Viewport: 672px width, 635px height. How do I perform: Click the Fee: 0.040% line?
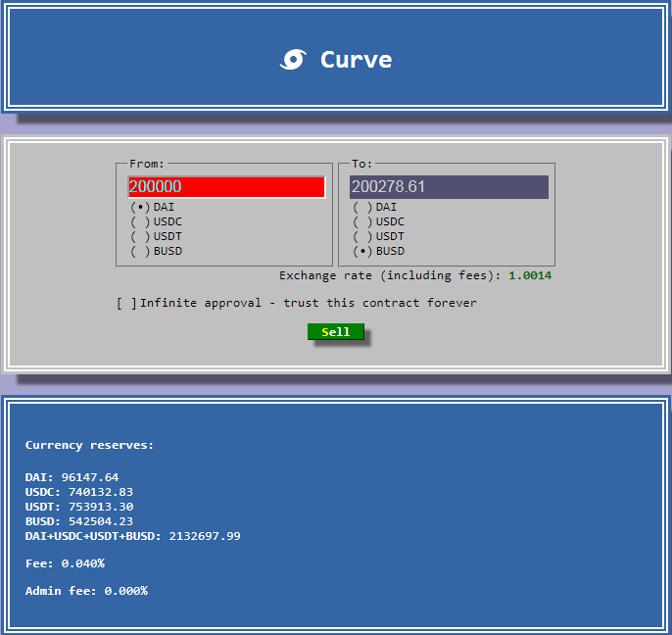(x=65, y=563)
